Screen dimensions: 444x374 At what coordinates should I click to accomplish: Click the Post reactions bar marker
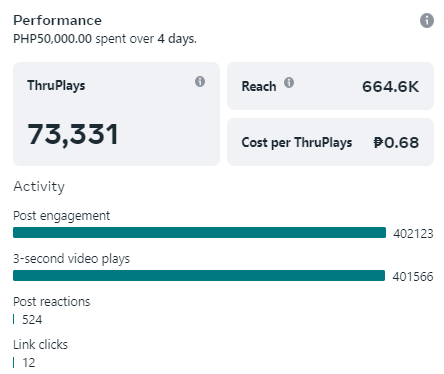(14, 319)
